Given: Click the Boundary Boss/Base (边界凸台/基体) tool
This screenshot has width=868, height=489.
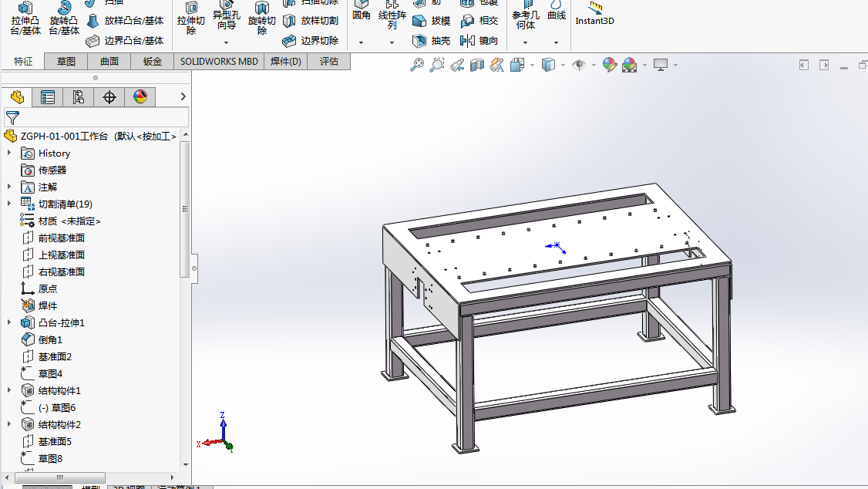Looking at the screenshot, I should pyautogui.click(x=126, y=40).
